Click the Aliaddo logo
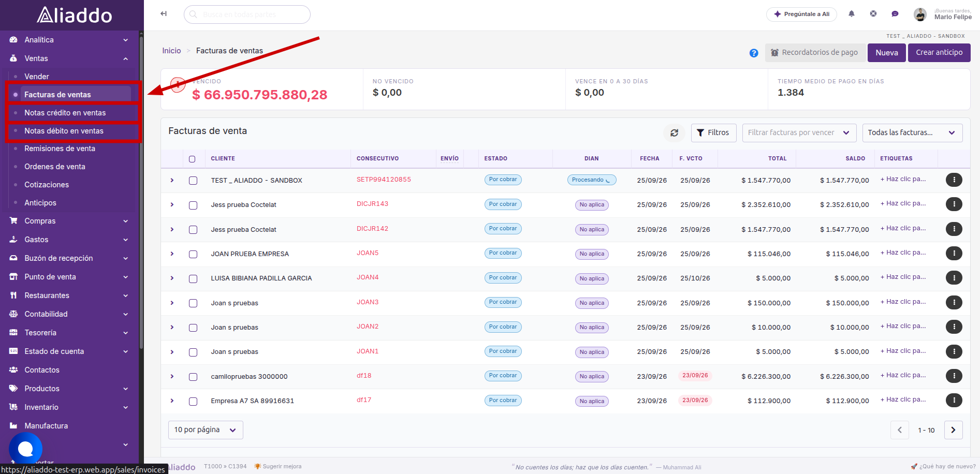Screen dimensions: 980x474 click(x=75, y=15)
